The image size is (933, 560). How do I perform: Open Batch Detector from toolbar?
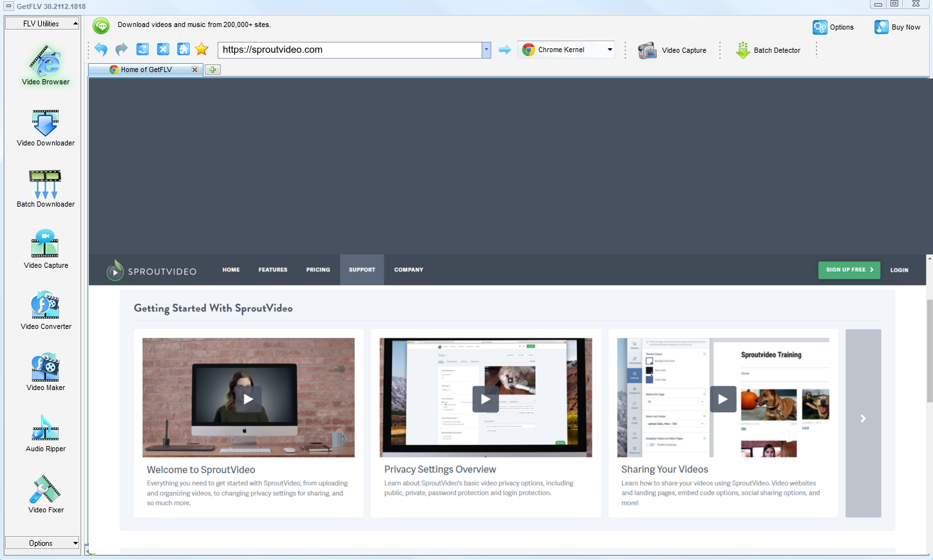click(768, 50)
